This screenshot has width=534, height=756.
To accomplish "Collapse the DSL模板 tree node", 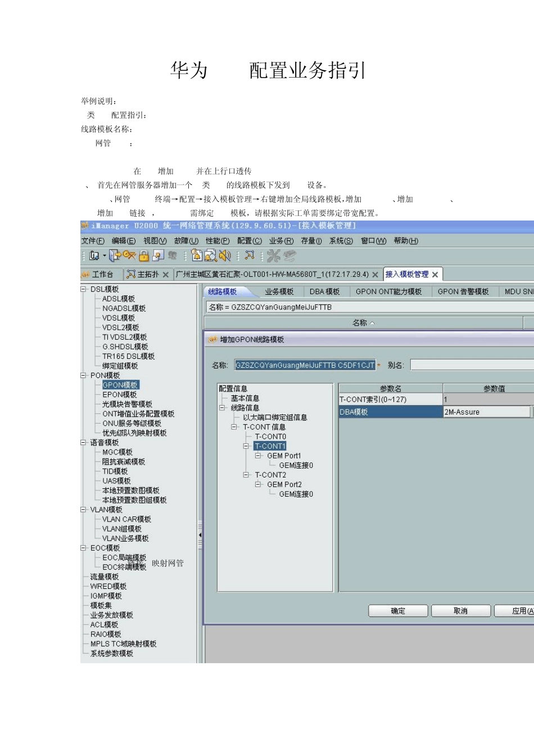I will (x=83, y=289).
